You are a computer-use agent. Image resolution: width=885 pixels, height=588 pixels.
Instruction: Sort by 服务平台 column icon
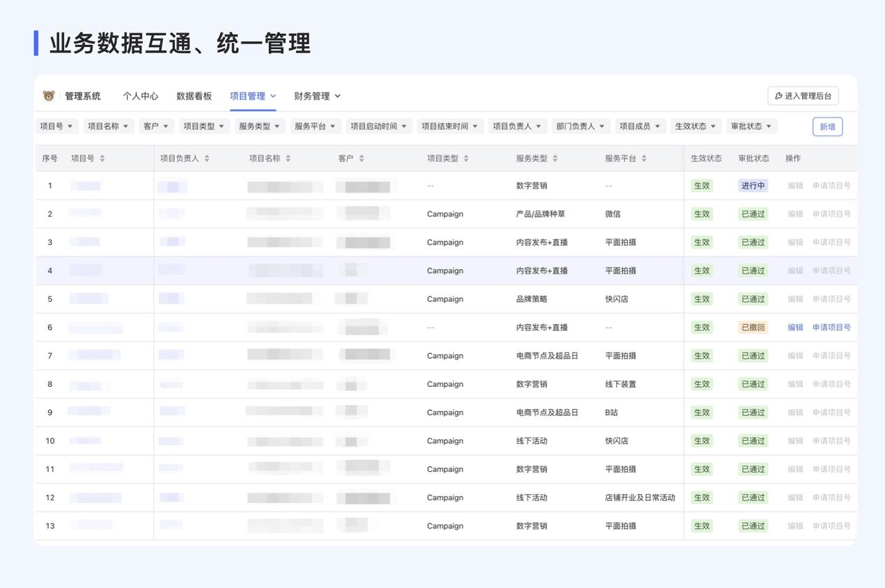644,158
